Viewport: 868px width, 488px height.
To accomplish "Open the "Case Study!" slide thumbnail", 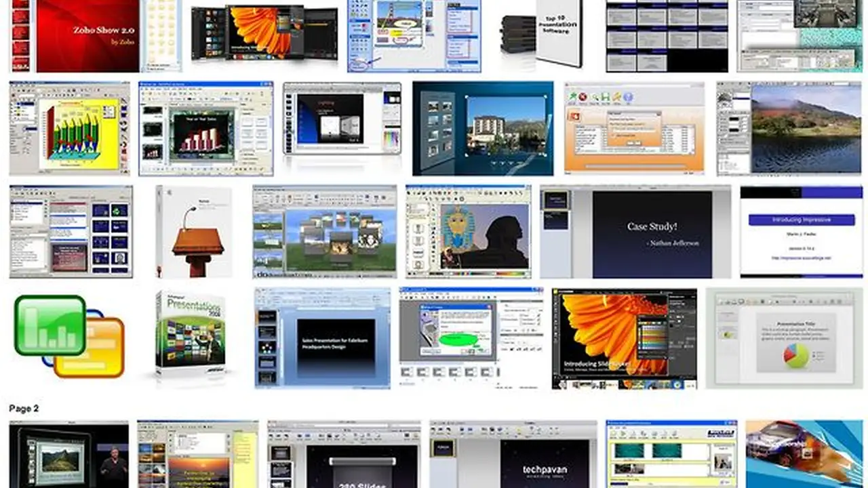I will click(635, 232).
